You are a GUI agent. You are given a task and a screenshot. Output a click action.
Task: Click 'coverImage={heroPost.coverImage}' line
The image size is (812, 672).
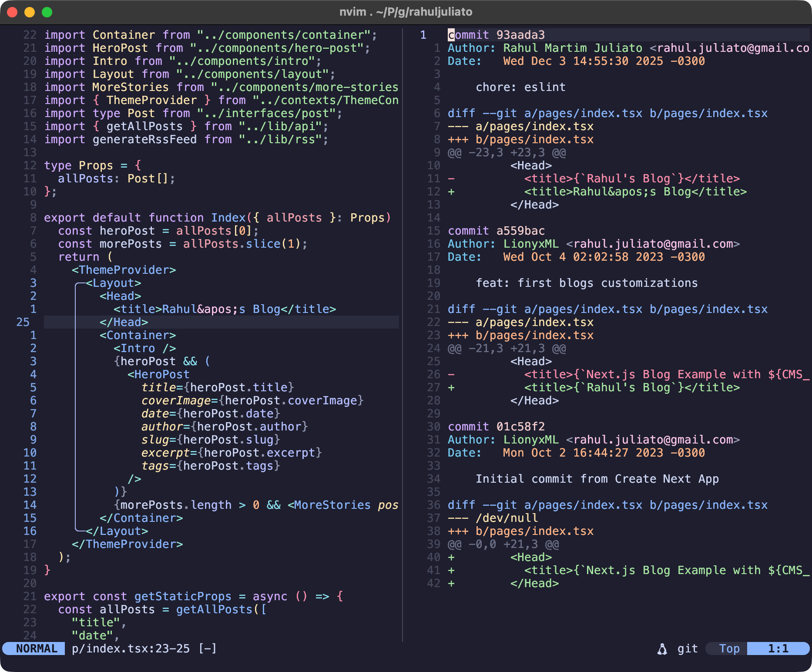[x=252, y=400]
